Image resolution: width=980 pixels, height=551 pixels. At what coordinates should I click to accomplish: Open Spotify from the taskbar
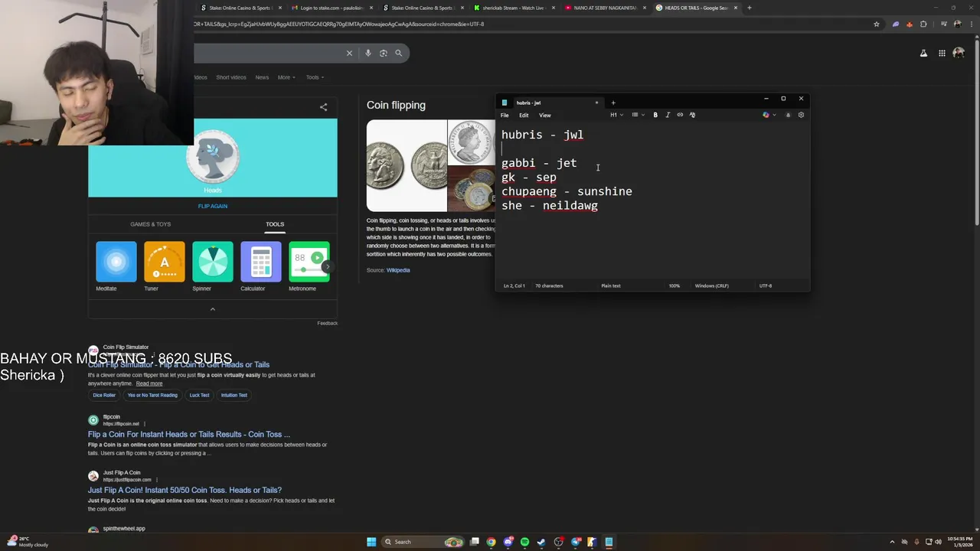click(524, 542)
